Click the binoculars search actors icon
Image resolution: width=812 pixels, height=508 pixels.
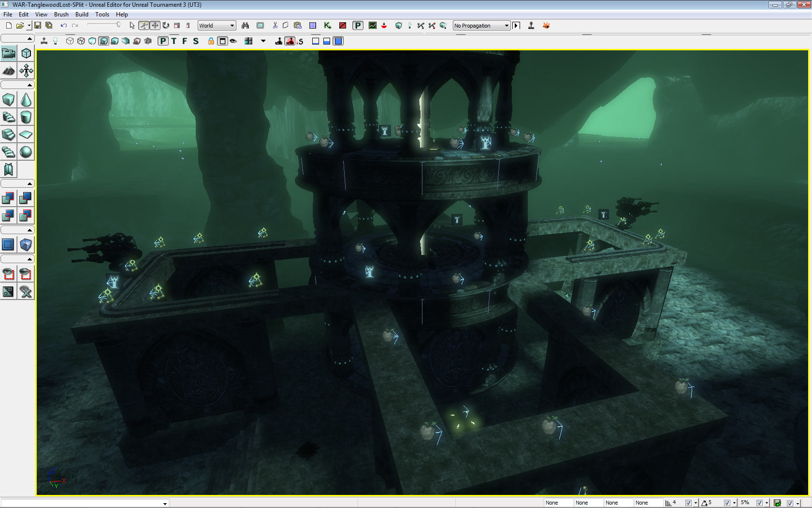coord(246,26)
